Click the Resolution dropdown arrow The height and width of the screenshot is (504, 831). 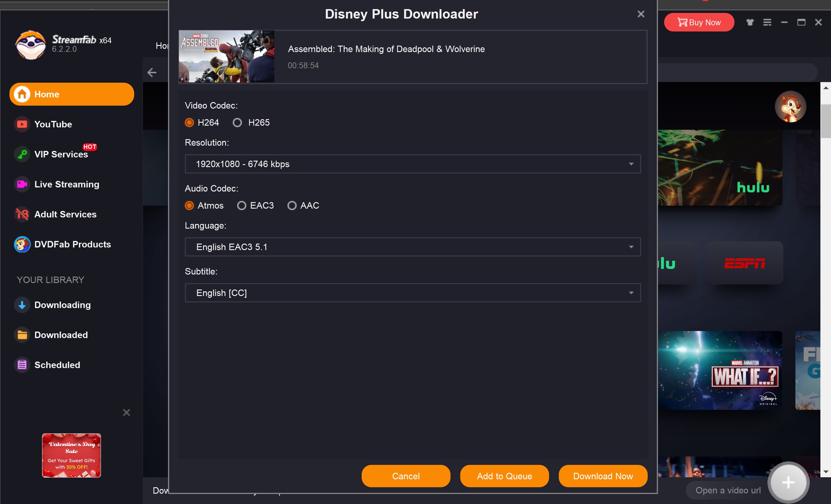tap(631, 164)
